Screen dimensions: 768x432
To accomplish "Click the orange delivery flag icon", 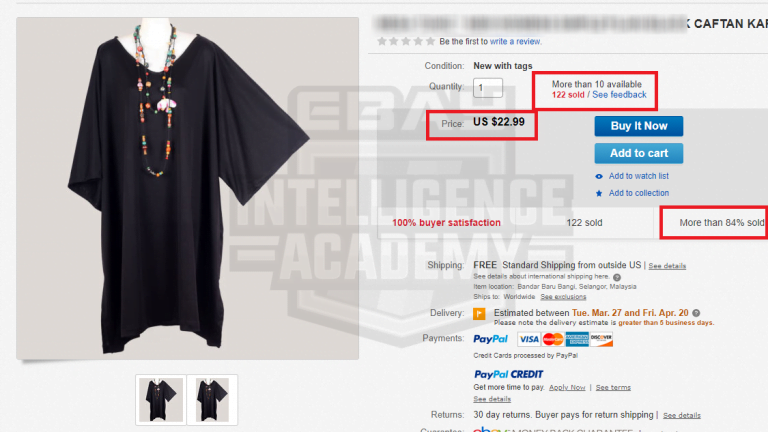I will point(479,313).
